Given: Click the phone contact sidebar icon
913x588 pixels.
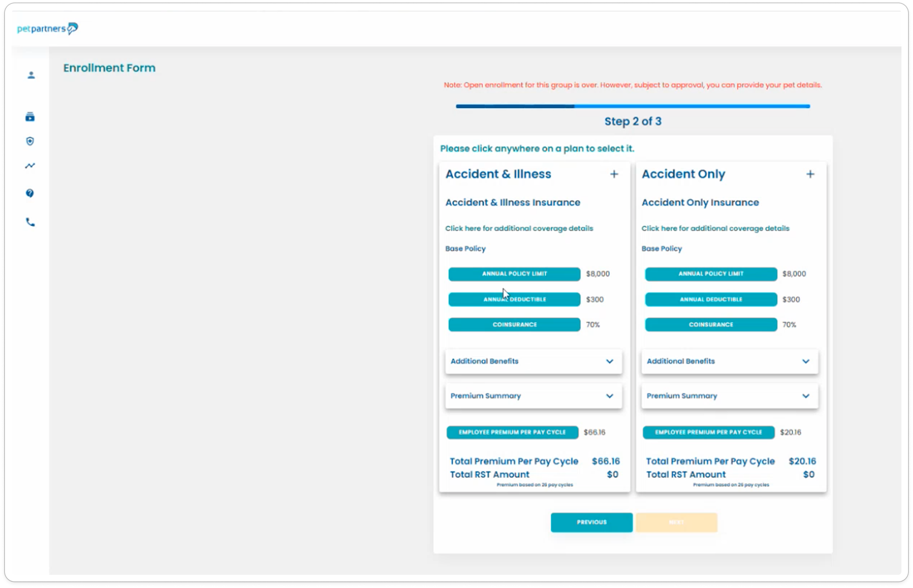Looking at the screenshot, I should pos(30,222).
